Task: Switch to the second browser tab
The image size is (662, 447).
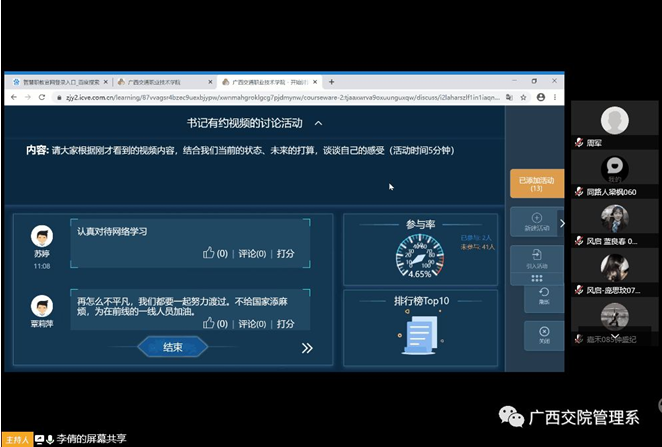Action: click(161, 81)
